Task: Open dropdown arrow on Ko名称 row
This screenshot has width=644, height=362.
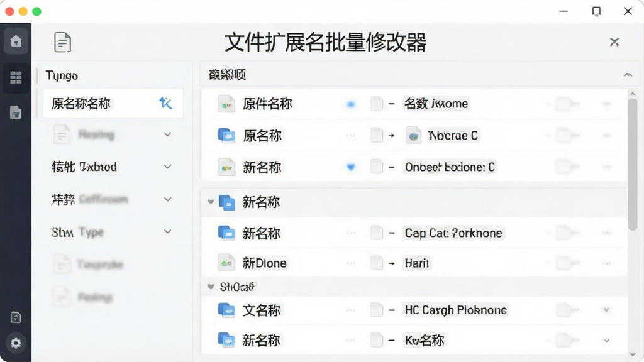Action: [606, 340]
